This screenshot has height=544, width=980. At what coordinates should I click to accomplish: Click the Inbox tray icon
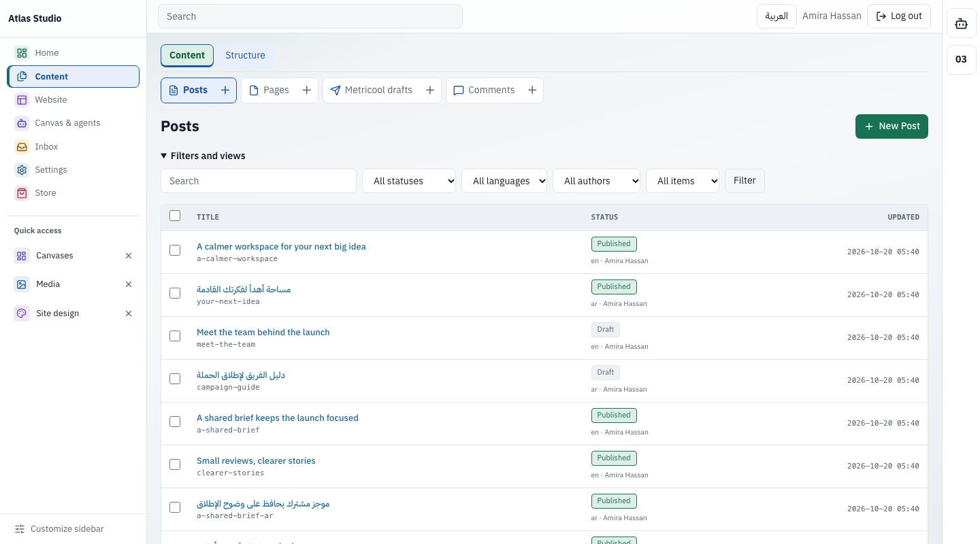click(x=22, y=147)
